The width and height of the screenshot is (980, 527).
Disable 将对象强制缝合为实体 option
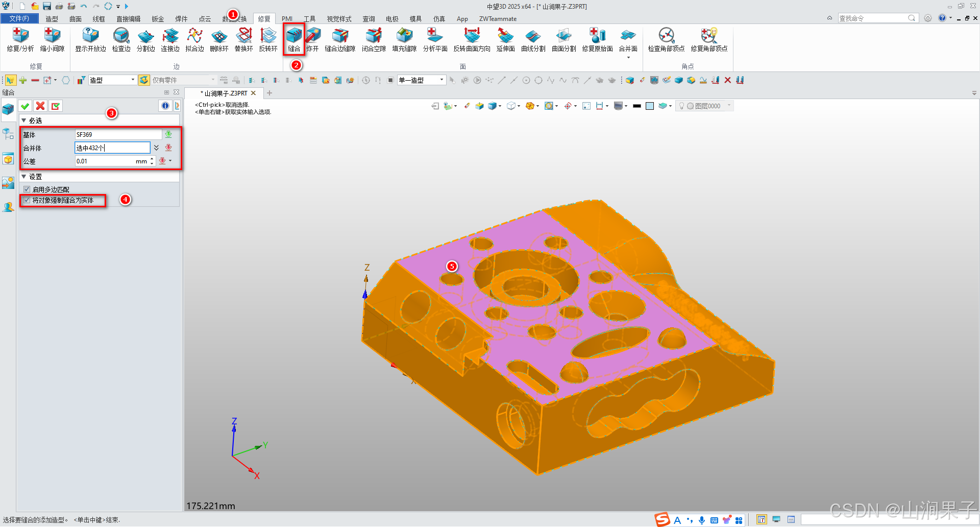[27, 200]
